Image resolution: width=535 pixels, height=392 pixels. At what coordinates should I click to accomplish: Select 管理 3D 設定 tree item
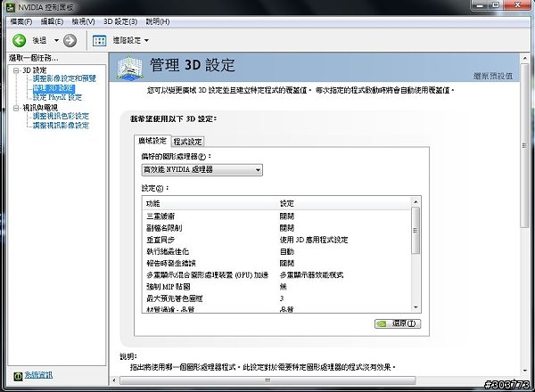tap(53, 88)
